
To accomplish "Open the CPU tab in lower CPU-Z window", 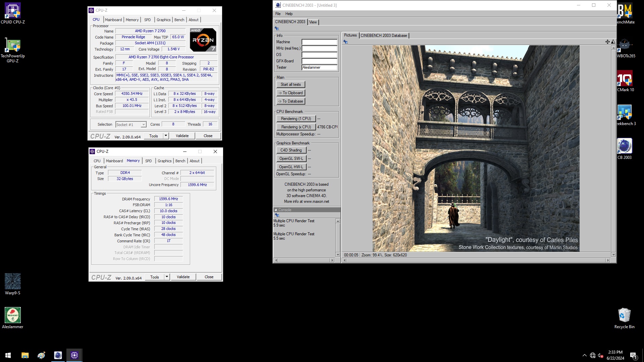I will click(97, 161).
